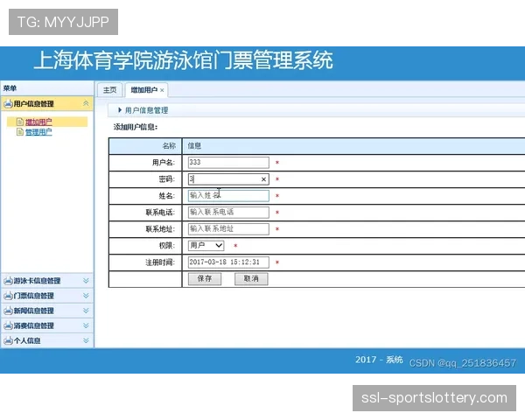
Task: Click the 游泳卡信息管理 menu label
Action: tap(37, 281)
